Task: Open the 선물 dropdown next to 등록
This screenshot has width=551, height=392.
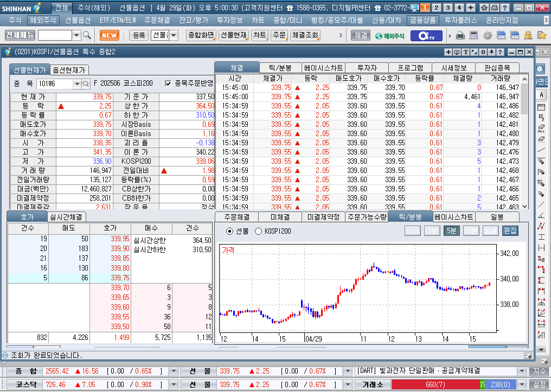Action: click(174, 35)
